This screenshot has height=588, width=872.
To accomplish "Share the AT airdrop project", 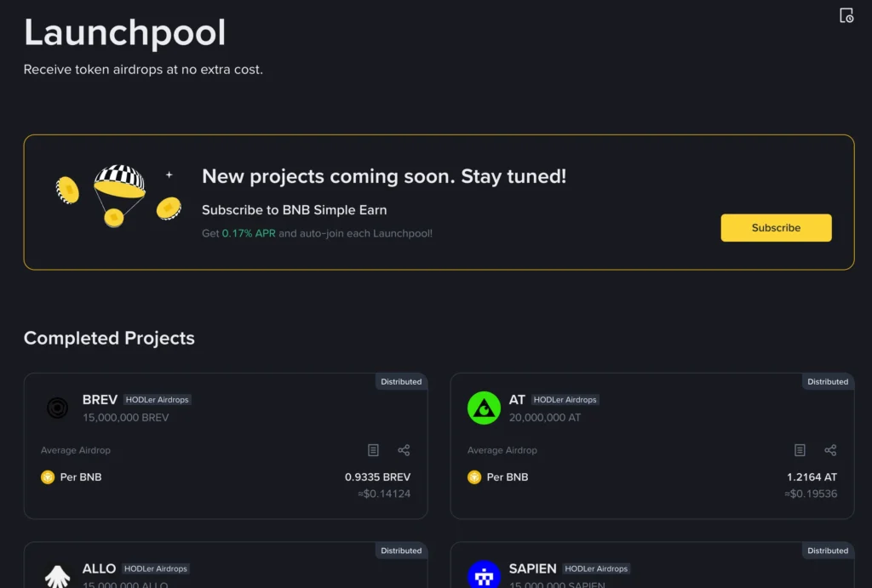I will pos(830,450).
